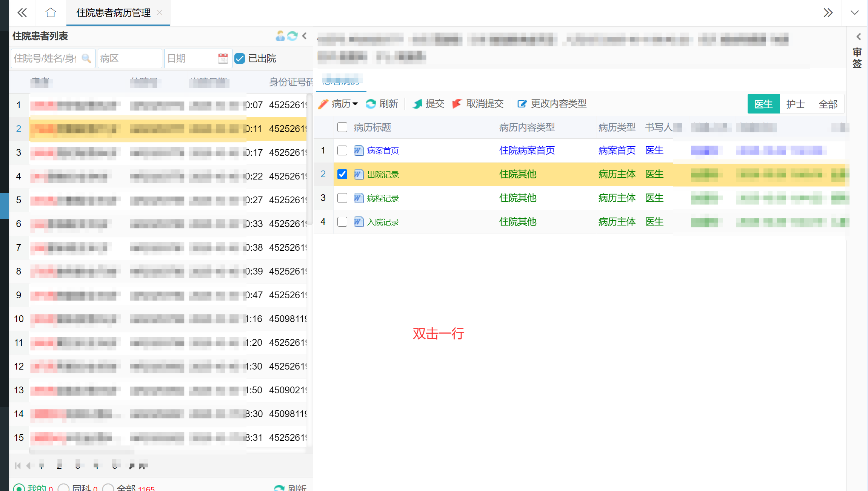This screenshot has width=868, height=491.
Task: Click the 病区 input field
Action: point(129,58)
